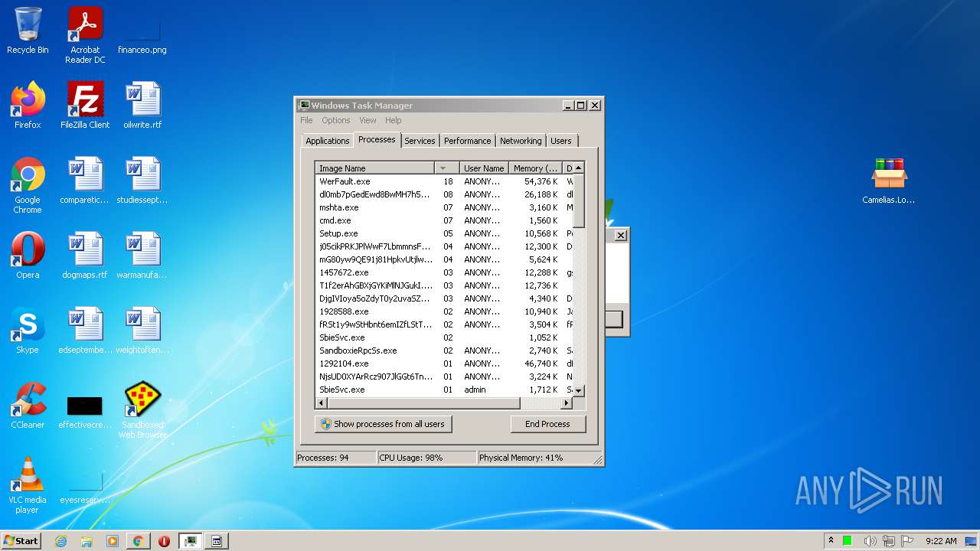Select the 1292104.exe process row
This screenshot has height=551, width=980.
tap(444, 364)
